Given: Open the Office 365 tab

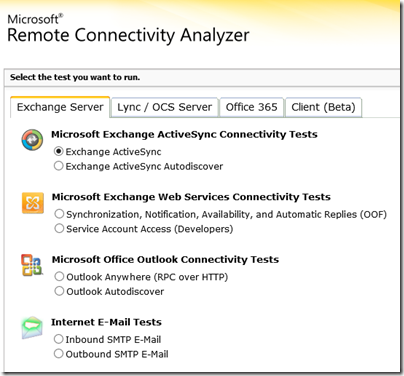Looking at the screenshot, I should tap(251, 107).
